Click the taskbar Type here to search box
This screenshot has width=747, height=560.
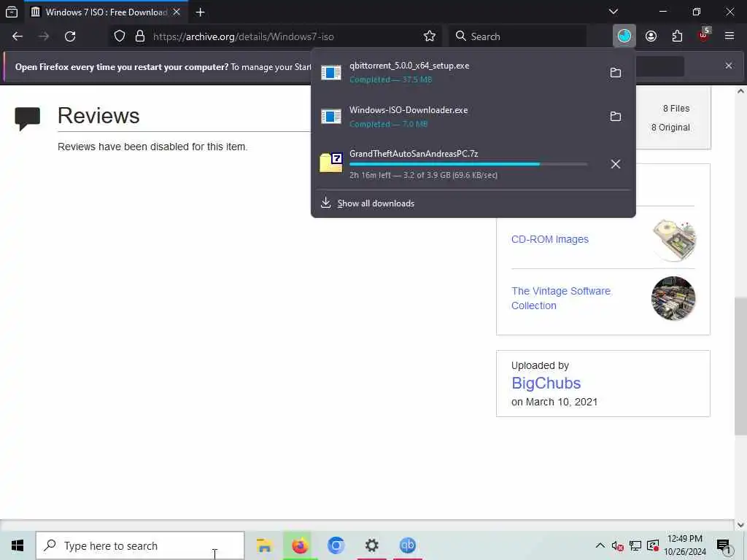tap(140, 545)
